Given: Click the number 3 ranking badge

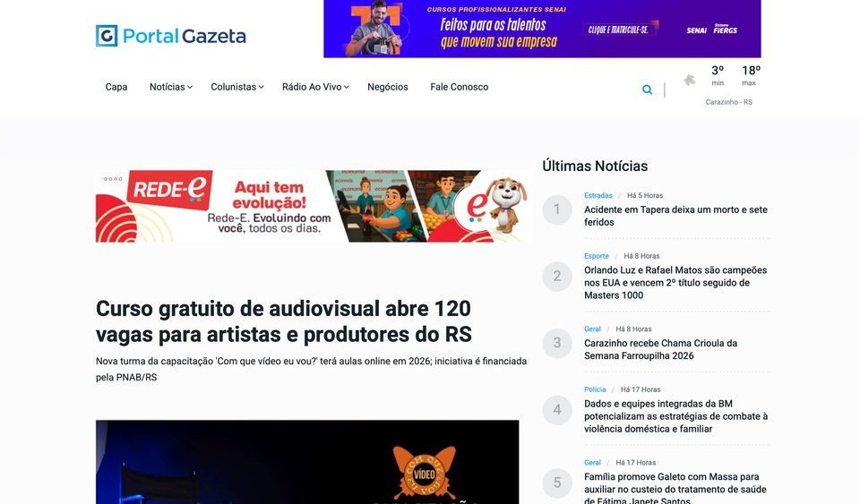Looking at the screenshot, I should [x=557, y=343].
